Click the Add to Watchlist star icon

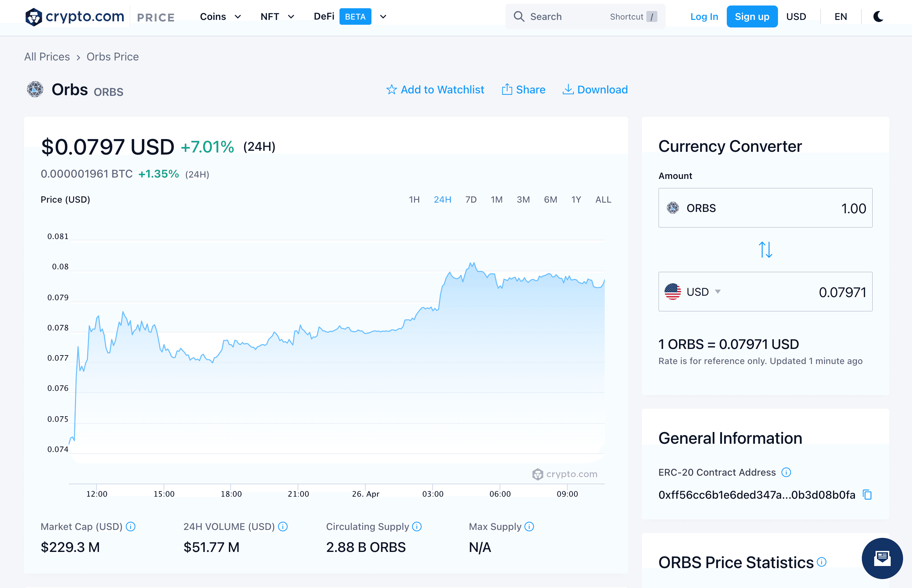pyautogui.click(x=391, y=90)
